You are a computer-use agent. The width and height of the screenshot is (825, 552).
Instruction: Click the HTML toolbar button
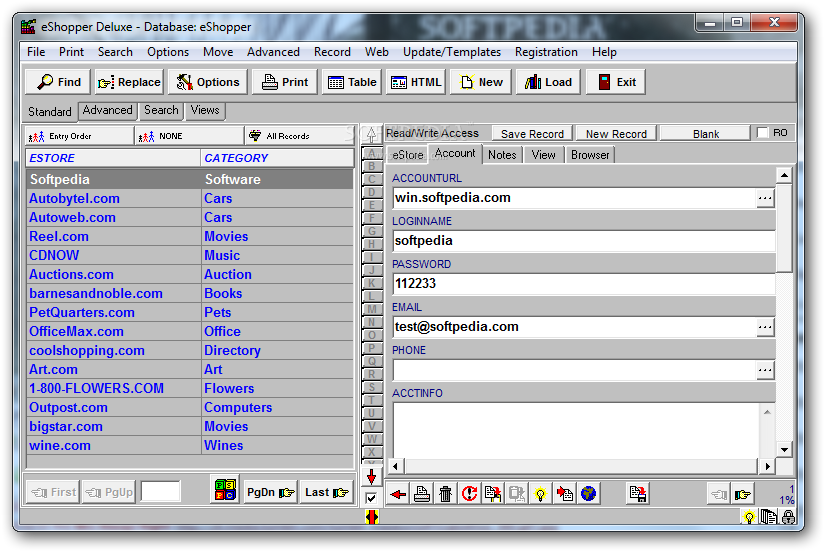416,82
